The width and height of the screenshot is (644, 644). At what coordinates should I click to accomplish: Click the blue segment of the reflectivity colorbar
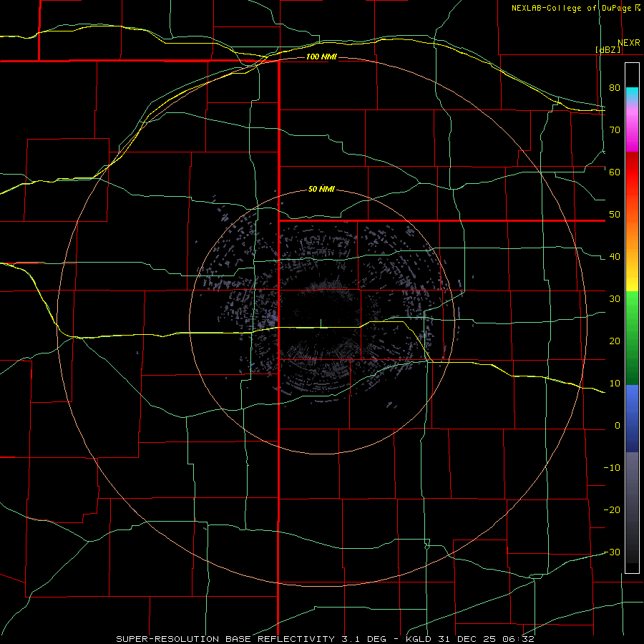pos(632,418)
